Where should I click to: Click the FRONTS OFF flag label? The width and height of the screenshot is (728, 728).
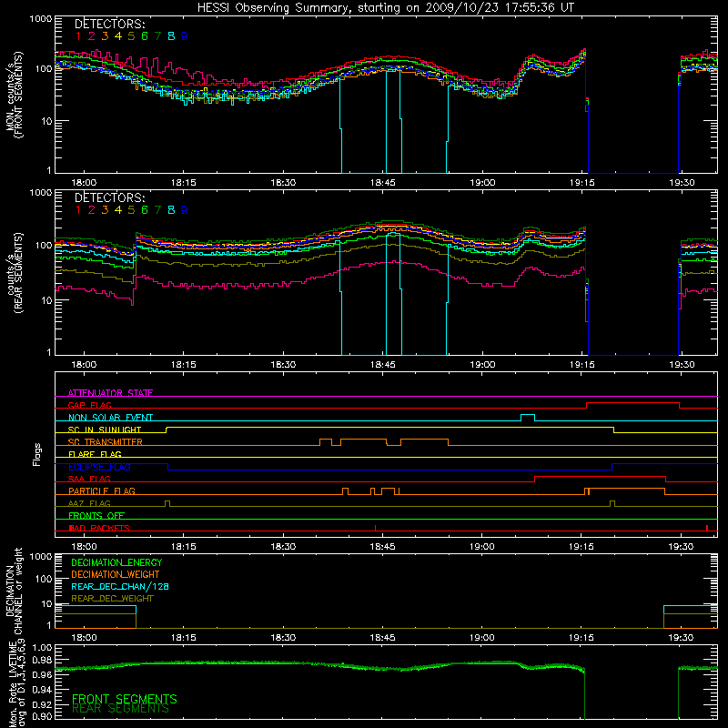96,516
